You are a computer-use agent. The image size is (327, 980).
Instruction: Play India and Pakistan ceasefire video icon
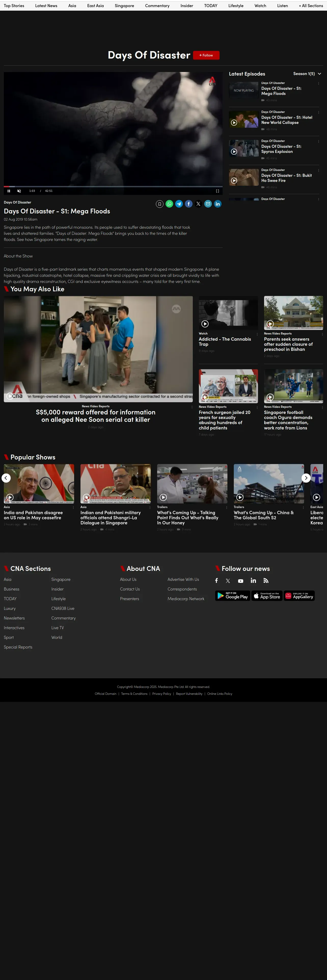click(10, 497)
